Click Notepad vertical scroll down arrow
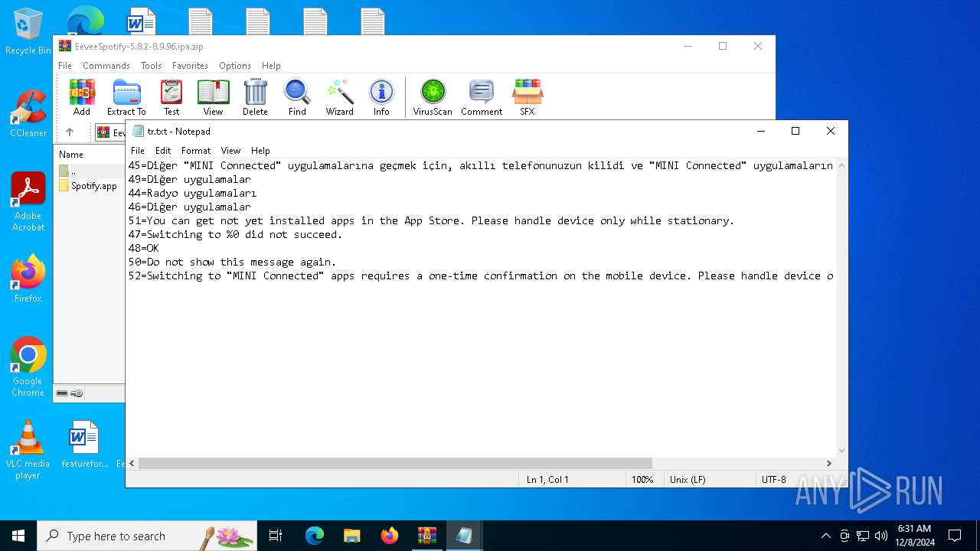This screenshot has height=551, width=980. click(841, 451)
